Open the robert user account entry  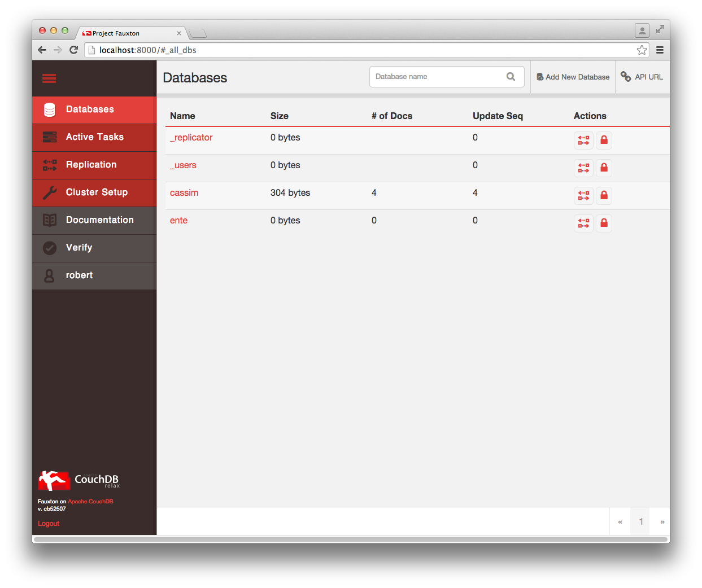79,275
